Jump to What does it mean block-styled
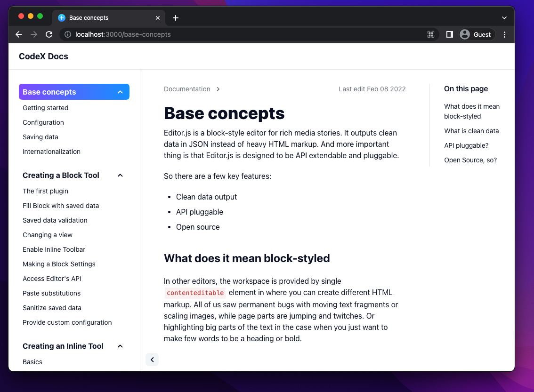This screenshot has width=534, height=392. (x=472, y=111)
